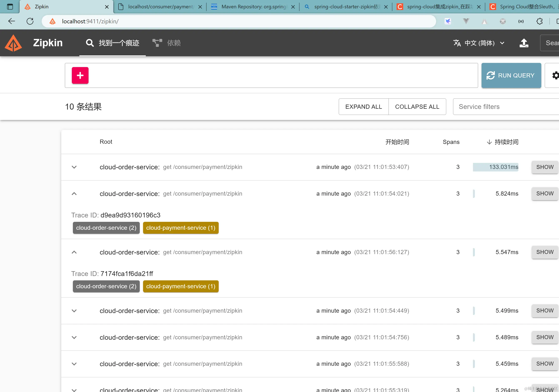The image size is (559, 392).
Task: Sort by 持续时间 duration column header
Action: pyautogui.click(x=506, y=142)
